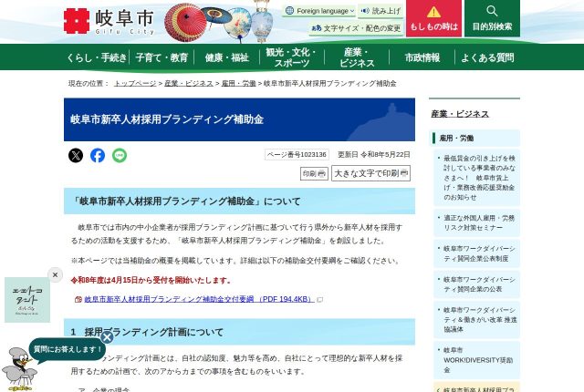Go to トップページ breadcrumb link

[135, 83]
